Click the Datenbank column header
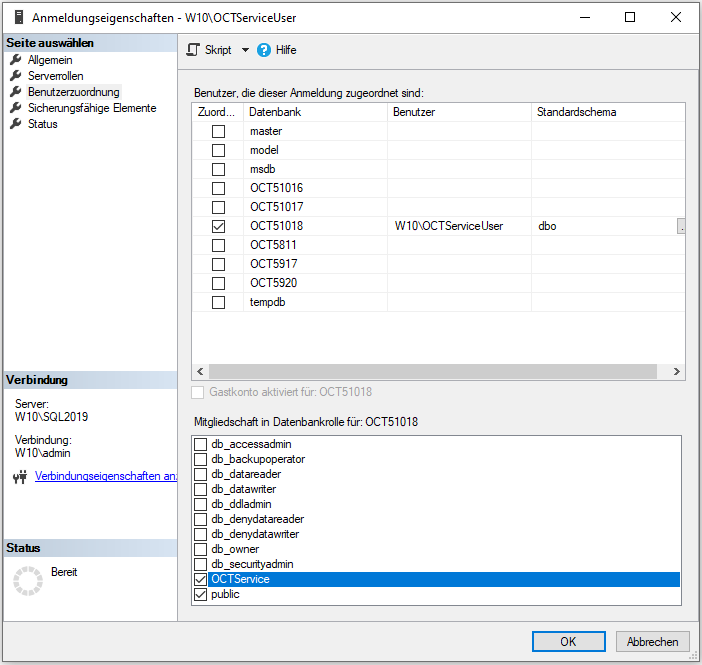The width and height of the screenshot is (702, 665). (275, 112)
